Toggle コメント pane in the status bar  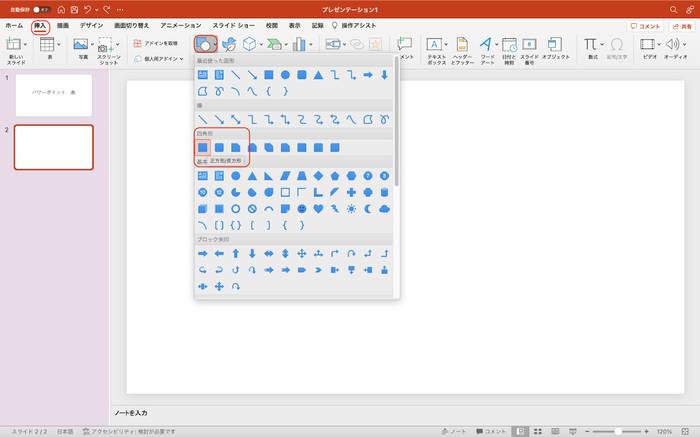[491, 431]
